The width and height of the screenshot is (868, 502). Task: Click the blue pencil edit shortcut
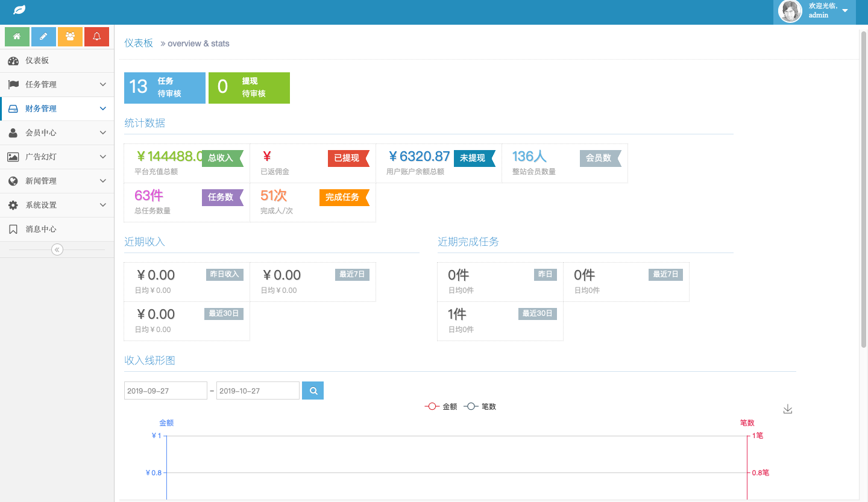pos(43,37)
